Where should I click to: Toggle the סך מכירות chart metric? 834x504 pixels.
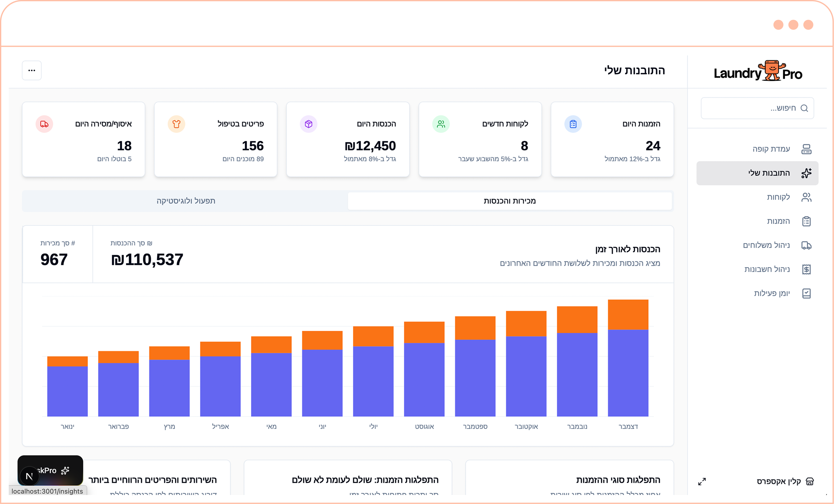click(58, 254)
